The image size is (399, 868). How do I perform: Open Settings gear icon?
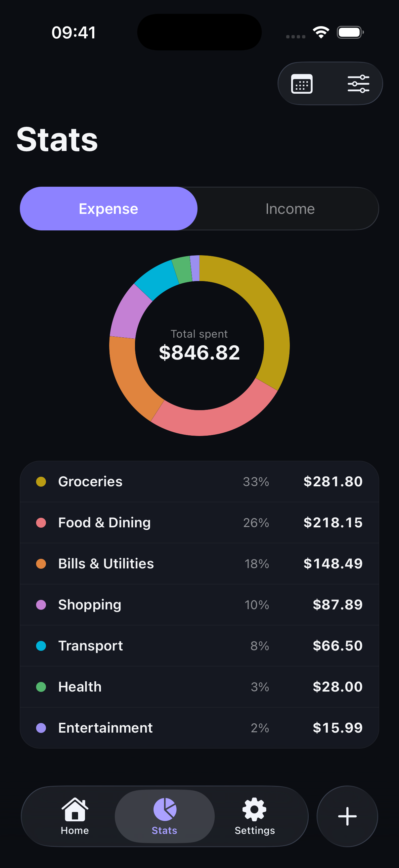point(254,809)
